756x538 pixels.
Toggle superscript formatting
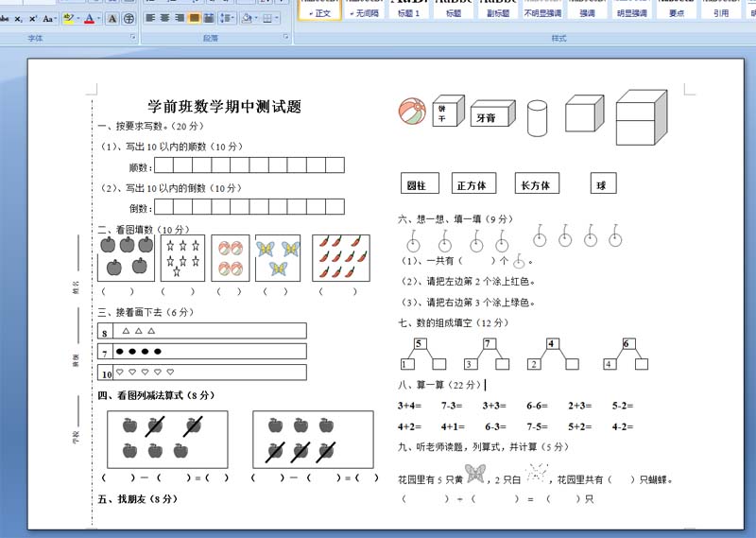pyautogui.click(x=33, y=18)
